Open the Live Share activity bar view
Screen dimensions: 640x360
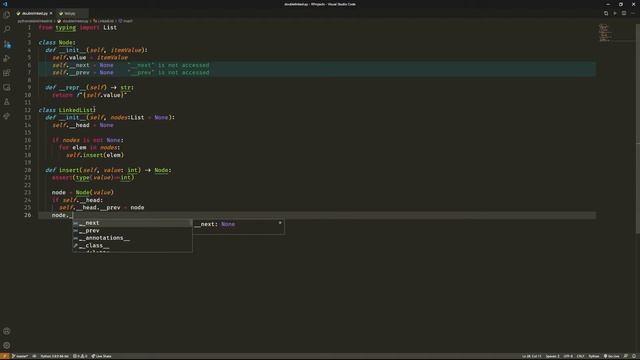tap(7, 116)
